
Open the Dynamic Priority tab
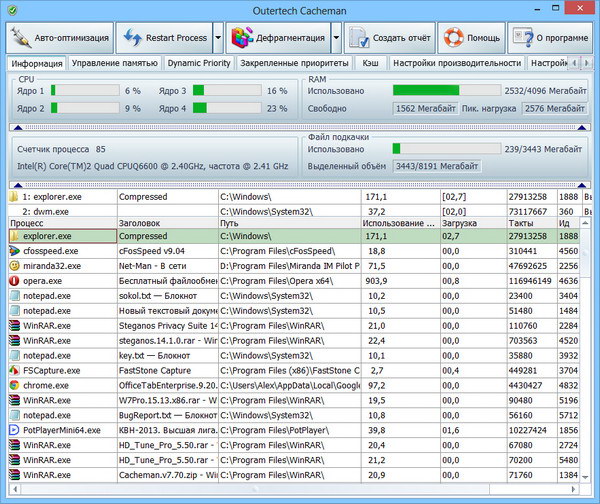[199, 63]
